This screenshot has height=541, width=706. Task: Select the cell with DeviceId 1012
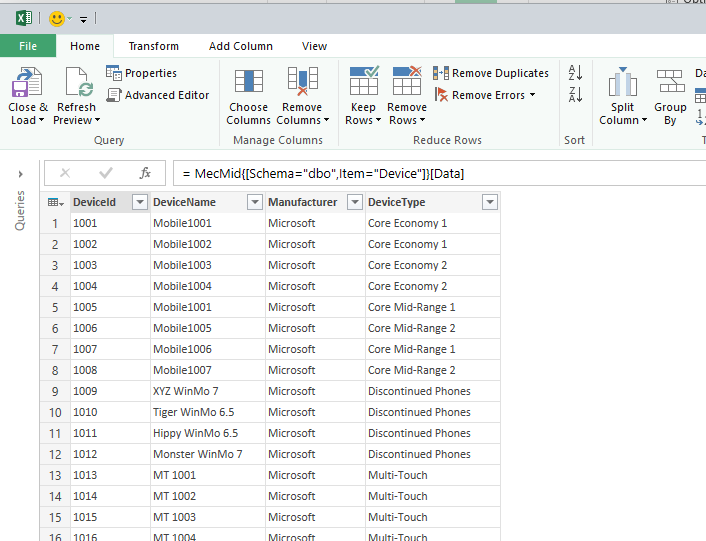pyautogui.click(x=110, y=454)
